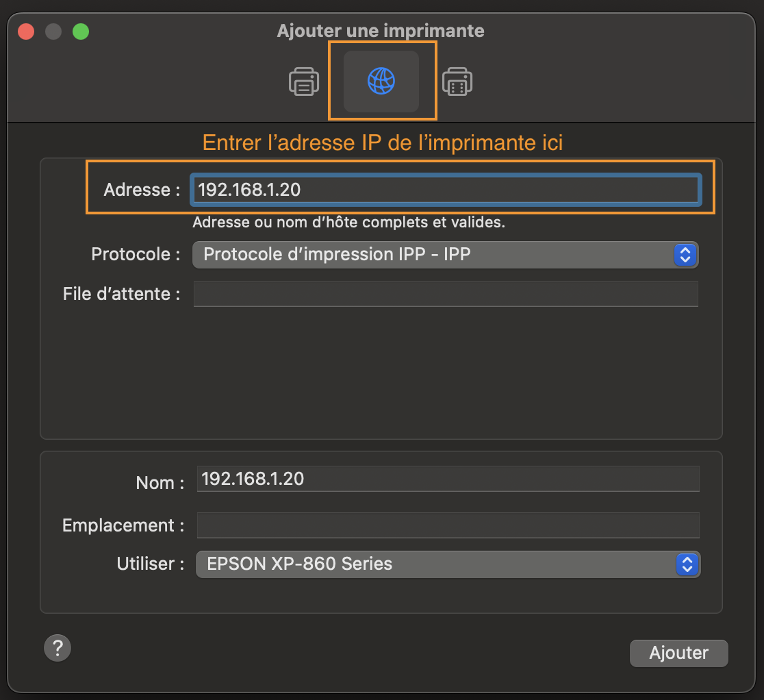Close the Ajouter une imprimante window
The width and height of the screenshot is (764, 700).
(26, 32)
